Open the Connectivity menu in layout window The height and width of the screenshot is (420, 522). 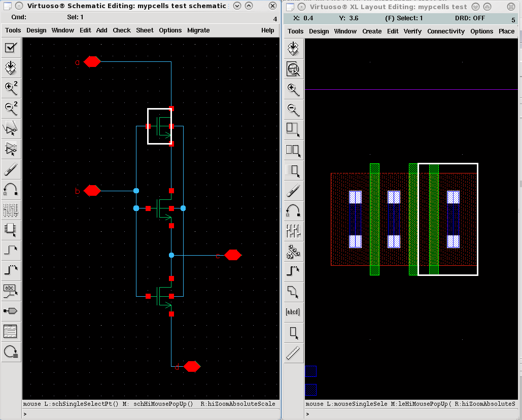click(446, 31)
